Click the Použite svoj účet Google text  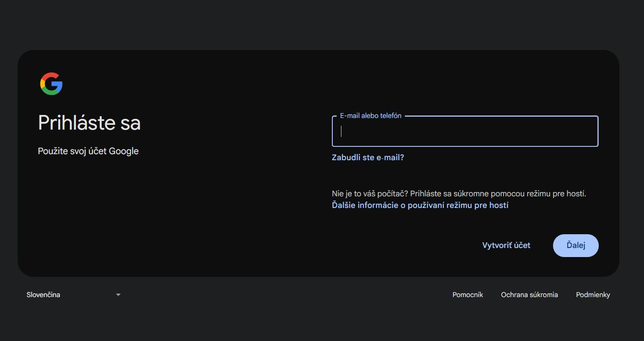pos(88,151)
